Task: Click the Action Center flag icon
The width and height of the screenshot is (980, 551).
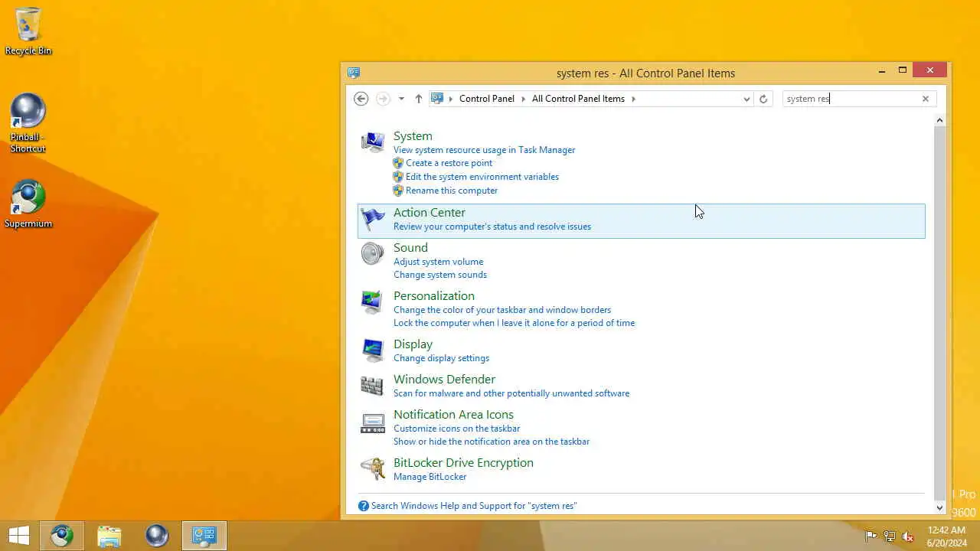Action: [373, 219]
